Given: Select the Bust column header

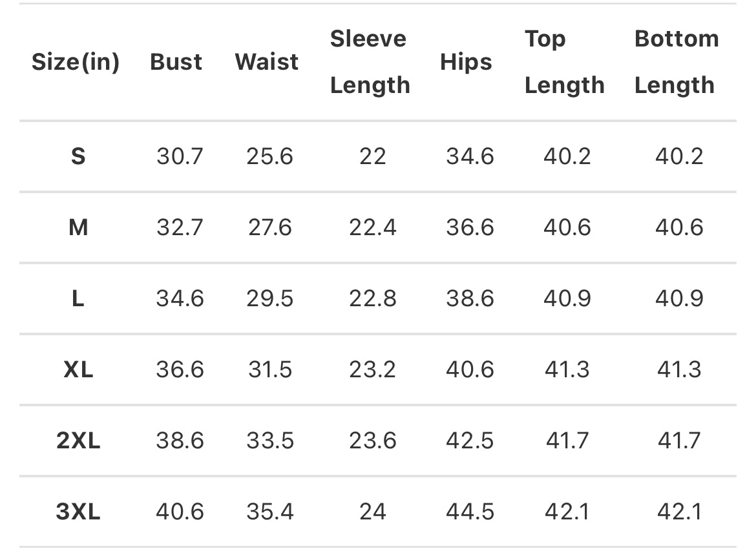Looking at the screenshot, I should (x=176, y=62).
